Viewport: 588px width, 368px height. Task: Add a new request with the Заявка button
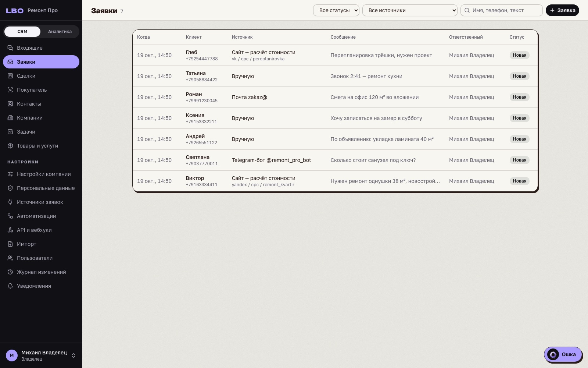(562, 10)
